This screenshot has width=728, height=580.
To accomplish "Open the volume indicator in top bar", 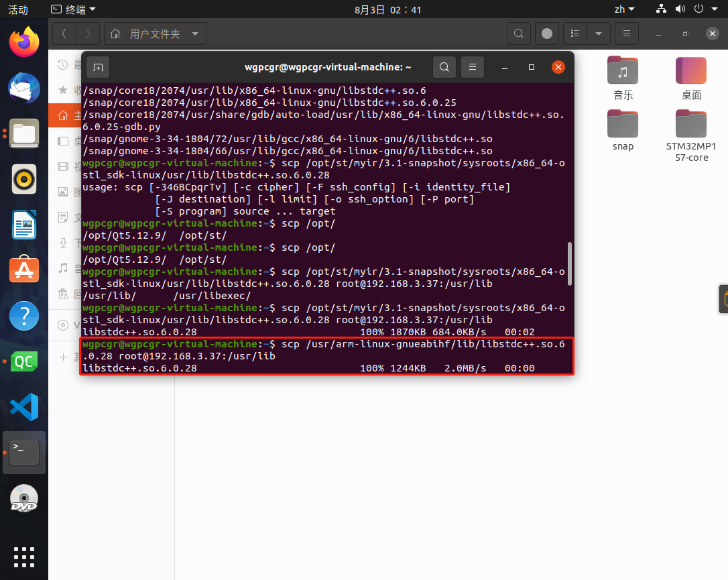I will (680, 9).
